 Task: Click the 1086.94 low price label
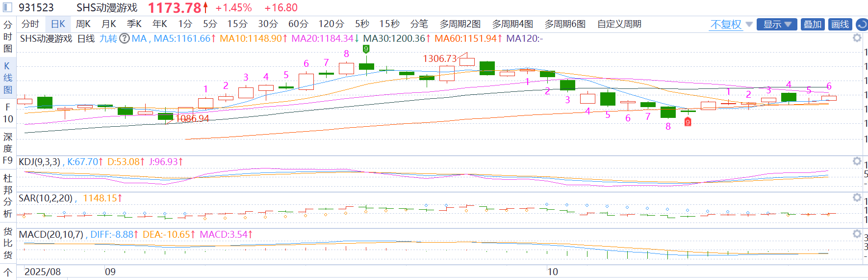tap(192, 118)
